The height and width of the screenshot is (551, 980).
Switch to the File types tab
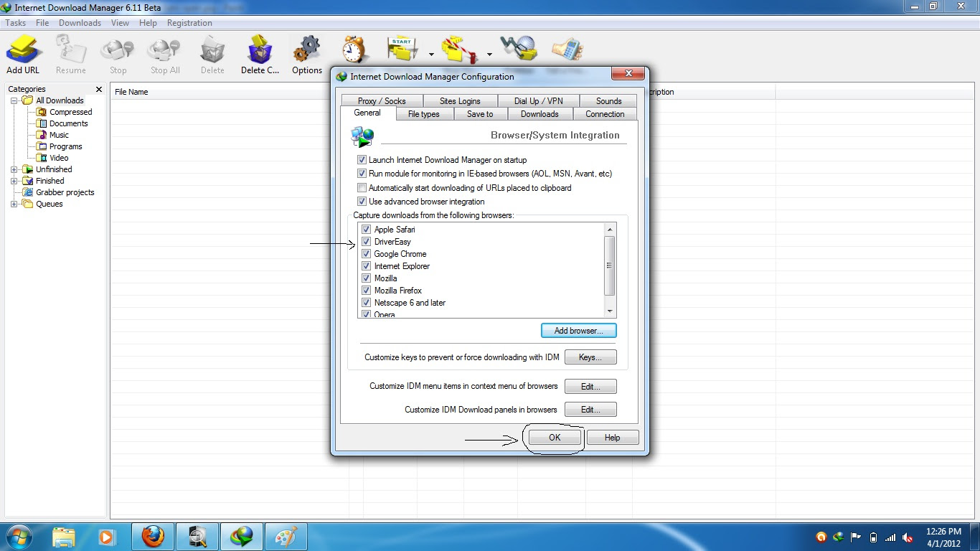(x=423, y=114)
